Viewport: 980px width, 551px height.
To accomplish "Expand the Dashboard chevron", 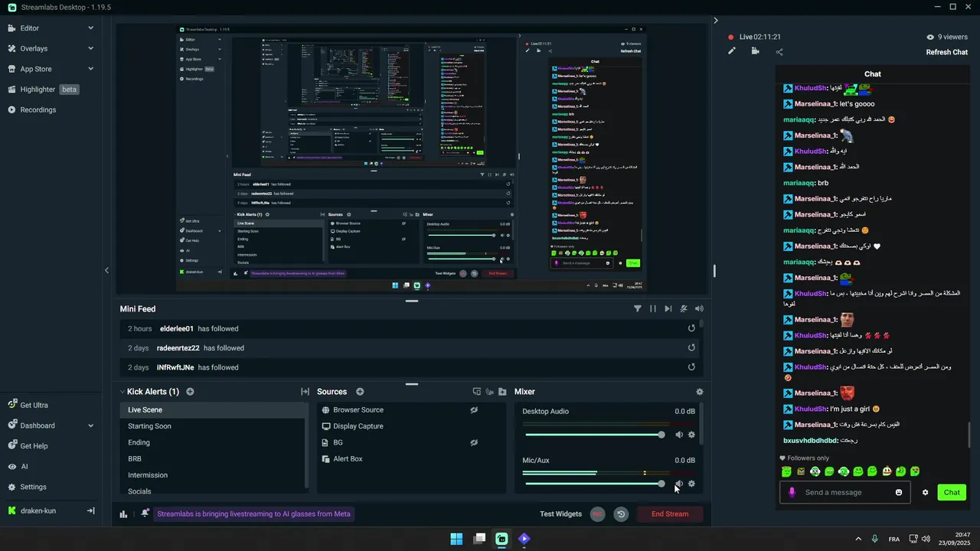I will 90,425.
